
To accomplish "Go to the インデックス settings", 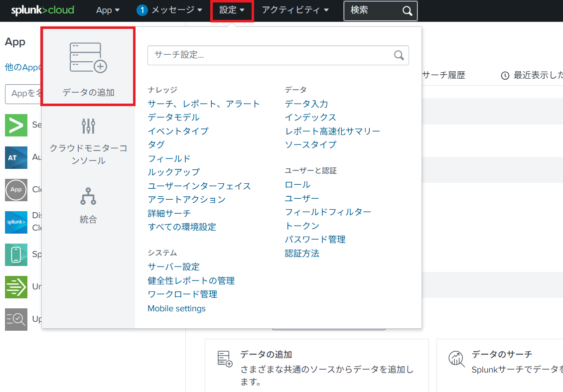I will point(310,117).
